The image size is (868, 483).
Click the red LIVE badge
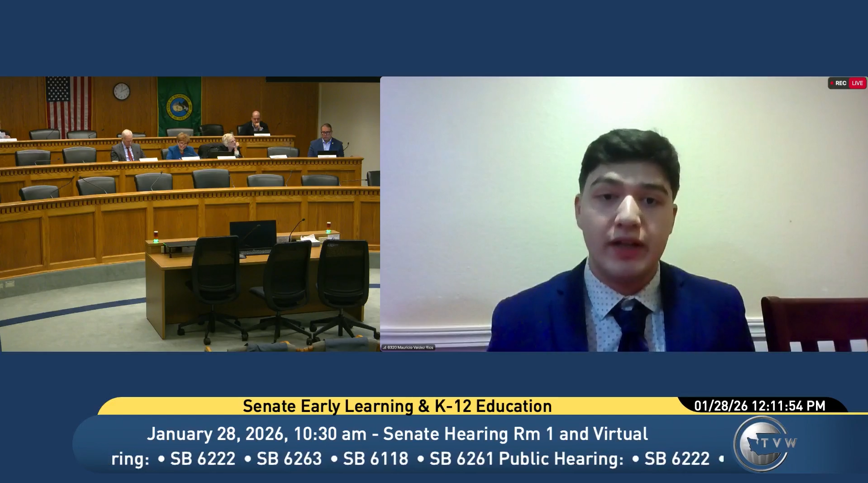(857, 83)
